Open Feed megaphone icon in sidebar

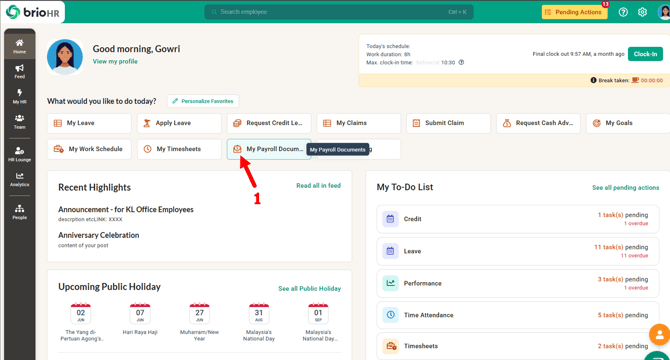[19, 71]
